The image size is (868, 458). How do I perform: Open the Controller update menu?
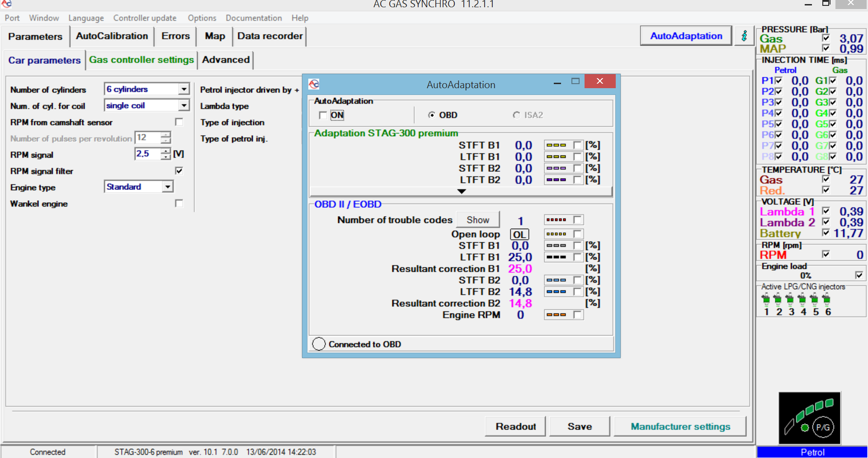click(145, 18)
